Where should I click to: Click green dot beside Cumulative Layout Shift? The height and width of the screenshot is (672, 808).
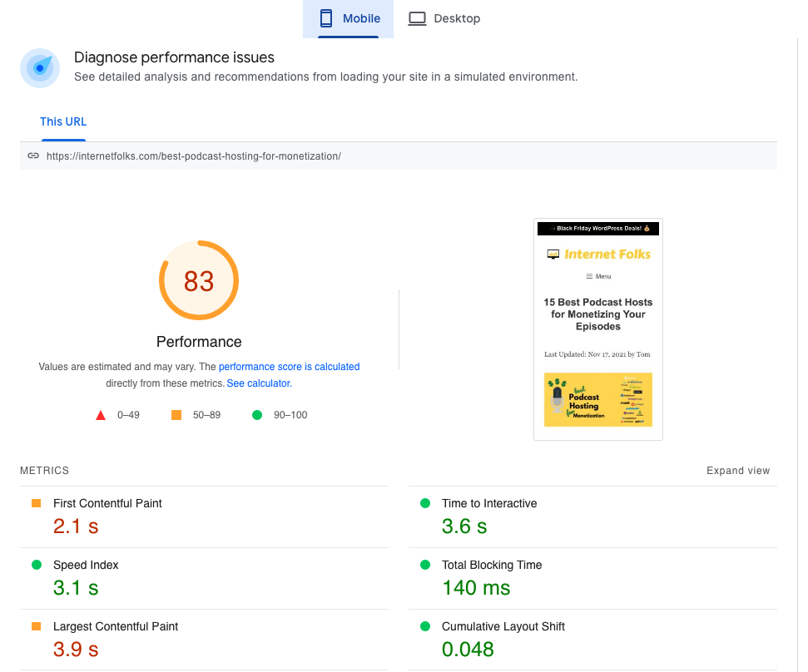tap(425, 626)
